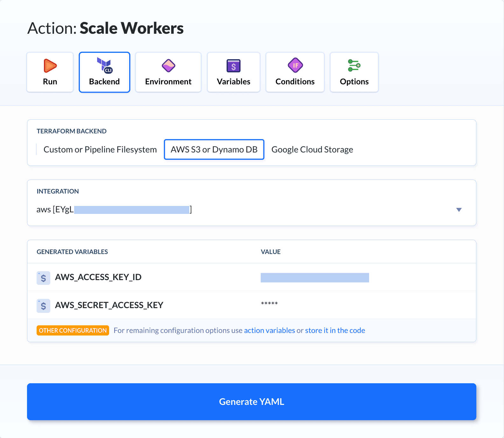Open the aws integration selector field
The image size is (504, 438).
pos(223,210)
